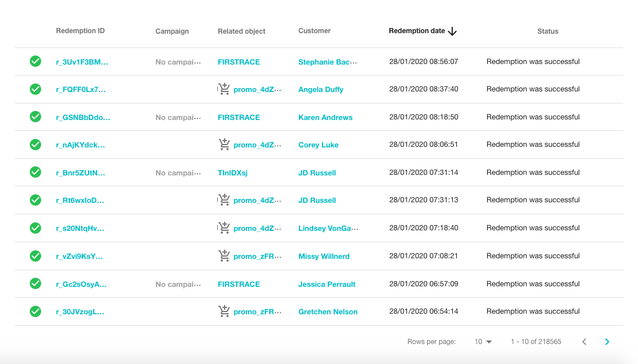
Task: Open redemption r_FQFF0Lx7... link
Action: 81,90
